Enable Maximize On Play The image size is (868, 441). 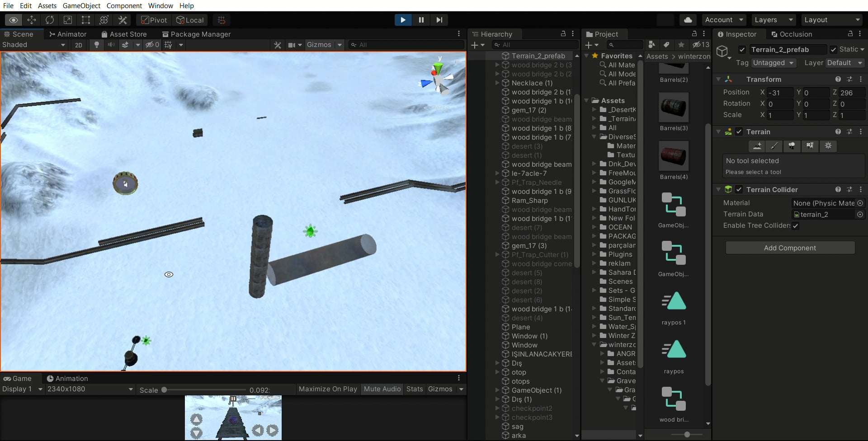327,389
